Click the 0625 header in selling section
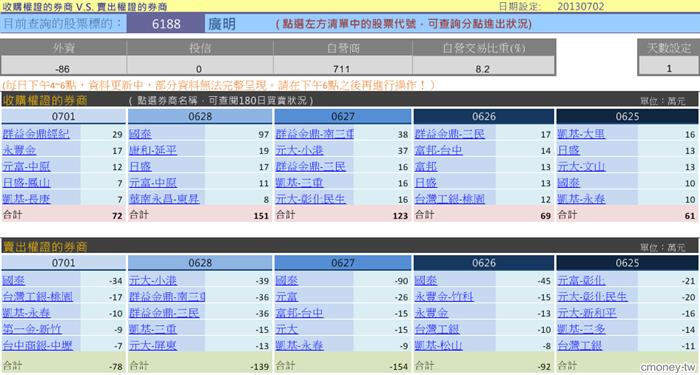The image size is (700, 375). [627, 263]
